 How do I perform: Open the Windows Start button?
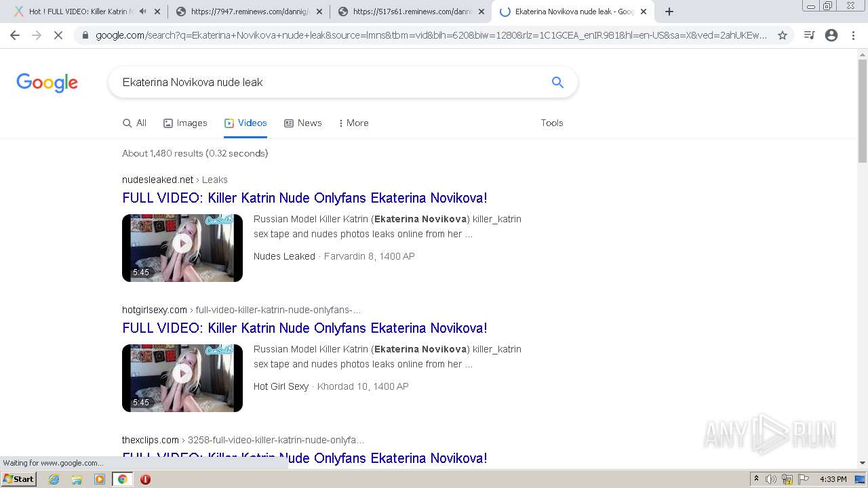click(19, 479)
